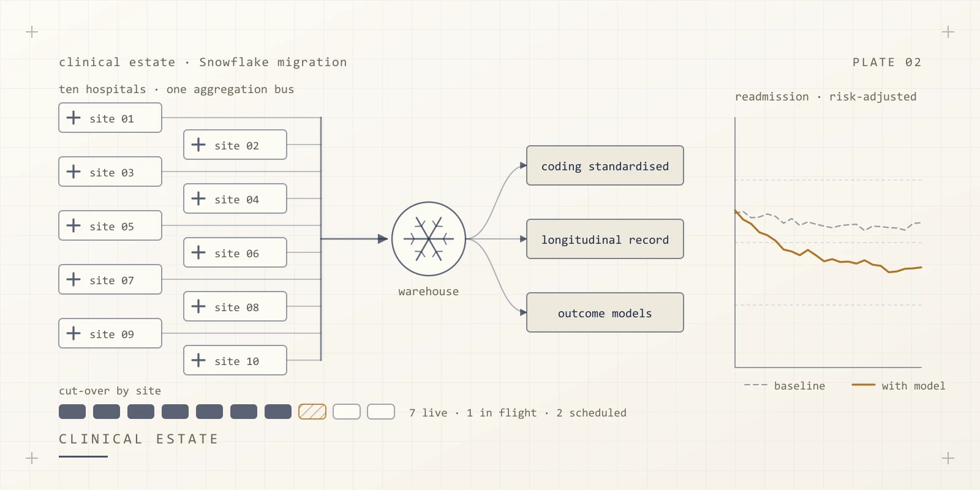
Task: Select the 'site 10' label
Action: [236, 361]
